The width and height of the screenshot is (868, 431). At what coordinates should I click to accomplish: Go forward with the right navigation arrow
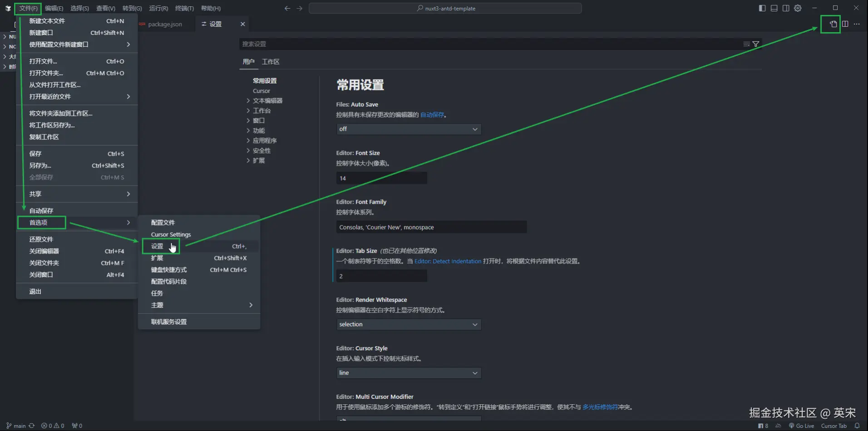tap(299, 8)
